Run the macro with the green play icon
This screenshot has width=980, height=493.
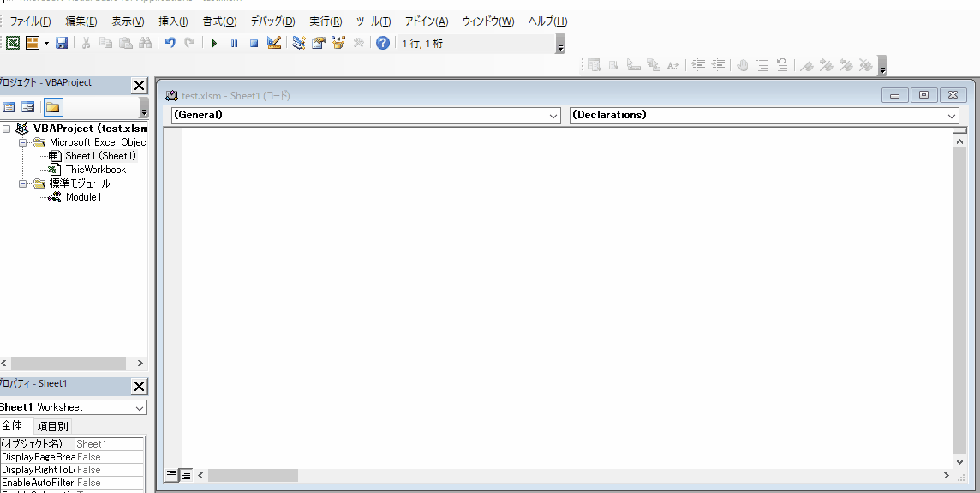[214, 43]
